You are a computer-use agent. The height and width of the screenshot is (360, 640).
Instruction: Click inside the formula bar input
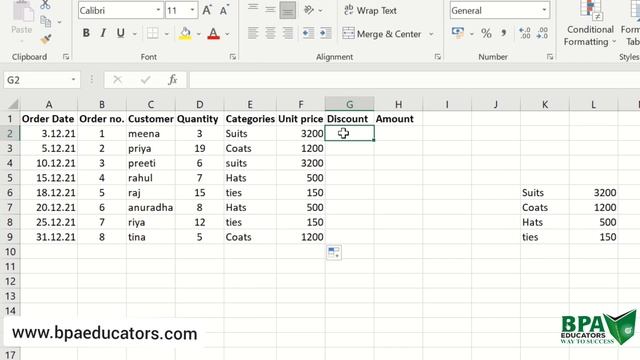pos(414,80)
